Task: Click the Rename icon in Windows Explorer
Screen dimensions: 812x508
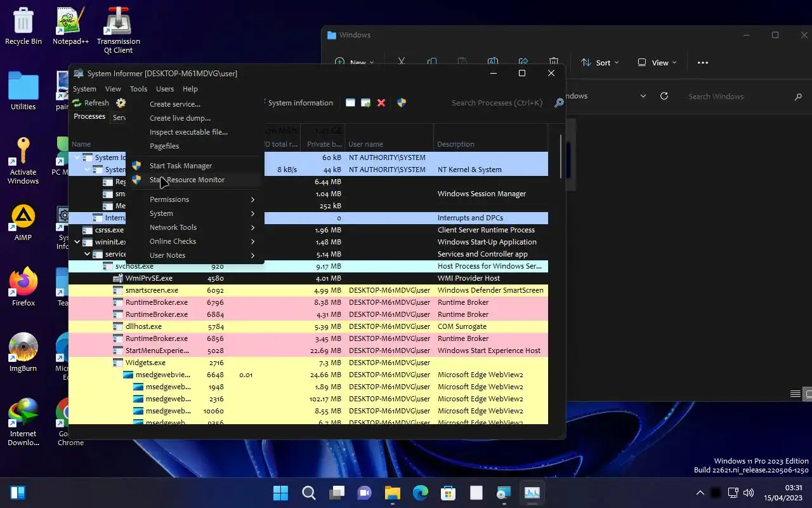Action: tap(493, 62)
